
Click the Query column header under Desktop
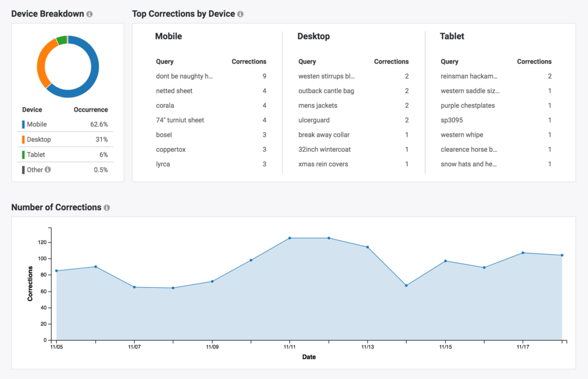(307, 61)
